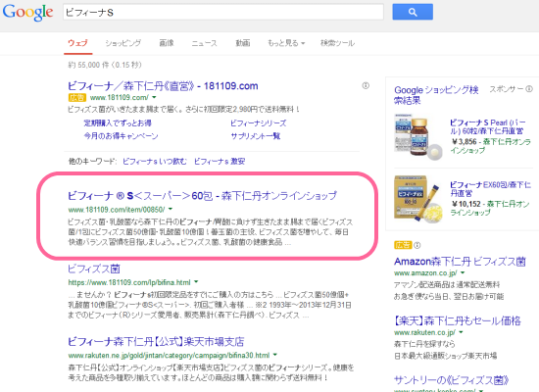Open result ビフィーナ森下仁丹【公式】楽天市場支店

click(x=156, y=342)
